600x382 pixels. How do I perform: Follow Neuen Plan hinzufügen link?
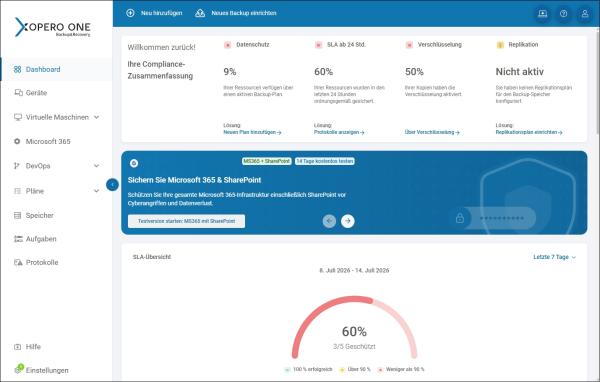tap(252, 132)
